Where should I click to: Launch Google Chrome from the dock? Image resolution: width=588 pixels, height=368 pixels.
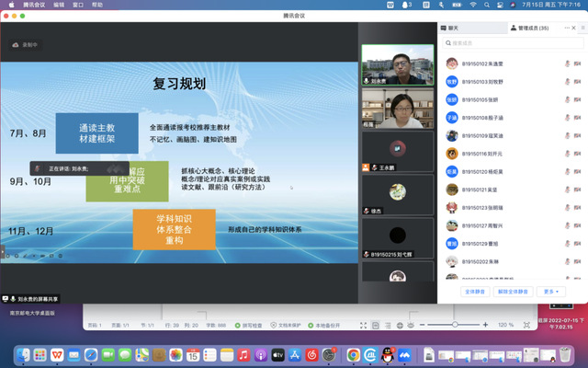pos(353,354)
